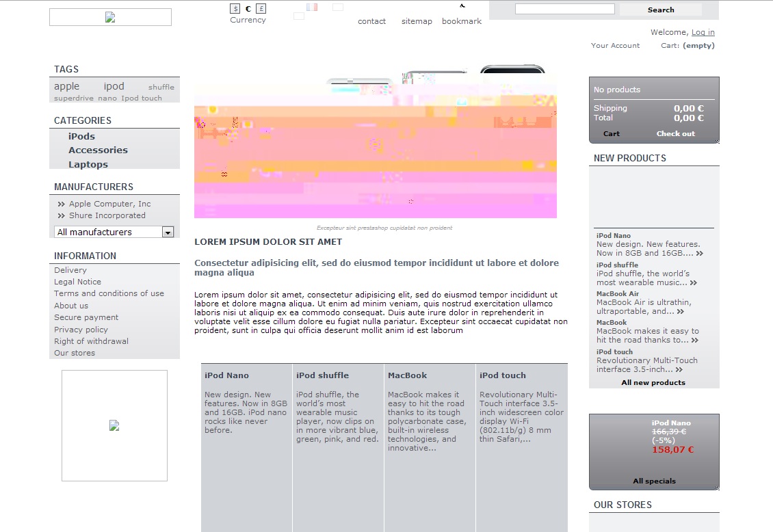Viewport: 773px width, 532px height.
Task: Open iPod Nano special offer
Action: [x=671, y=423]
